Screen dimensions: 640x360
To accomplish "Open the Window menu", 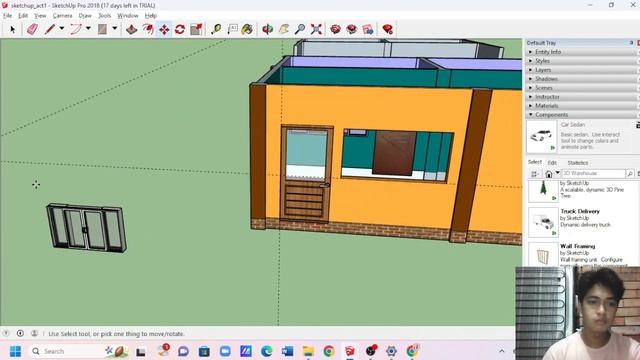I will (128, 16).
